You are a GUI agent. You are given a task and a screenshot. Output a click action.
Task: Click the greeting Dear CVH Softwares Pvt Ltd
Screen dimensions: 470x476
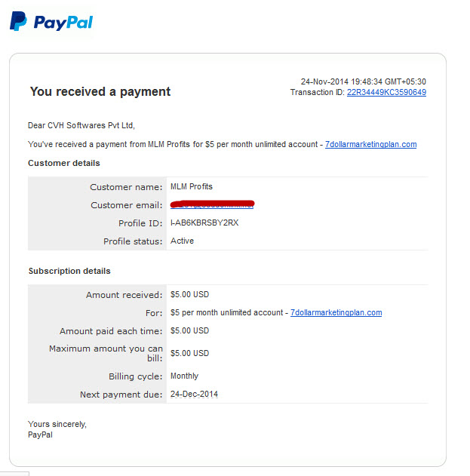click(x=81, y=125)
